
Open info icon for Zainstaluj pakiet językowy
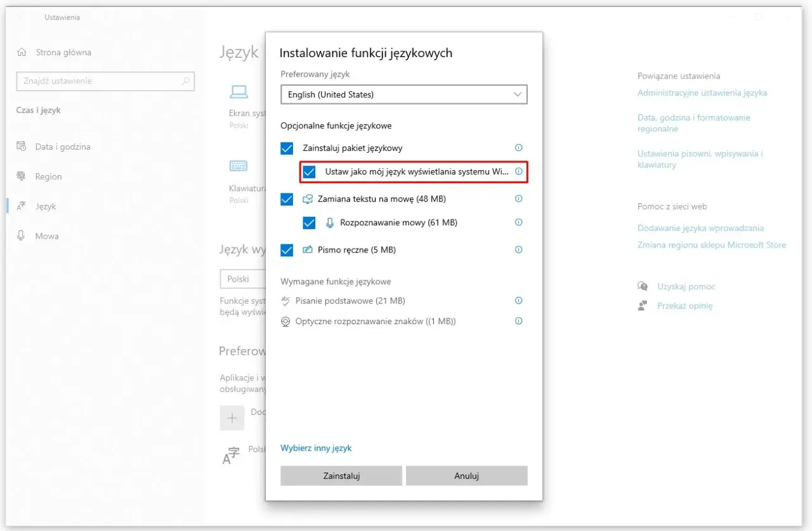coord(518,148)
